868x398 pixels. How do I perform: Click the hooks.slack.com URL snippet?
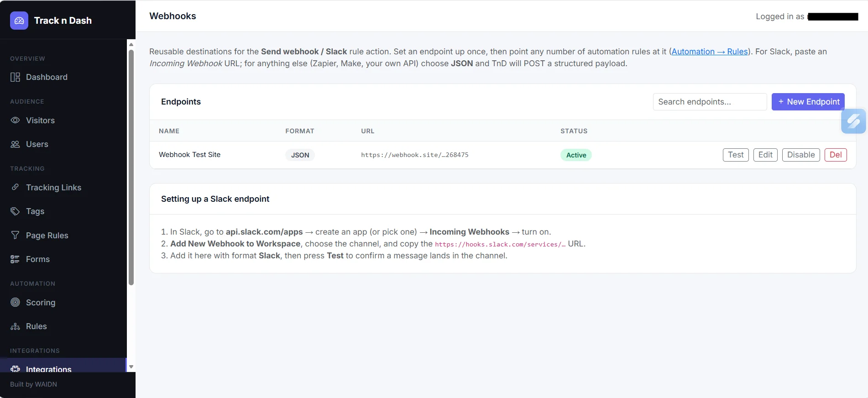(500, 244)
